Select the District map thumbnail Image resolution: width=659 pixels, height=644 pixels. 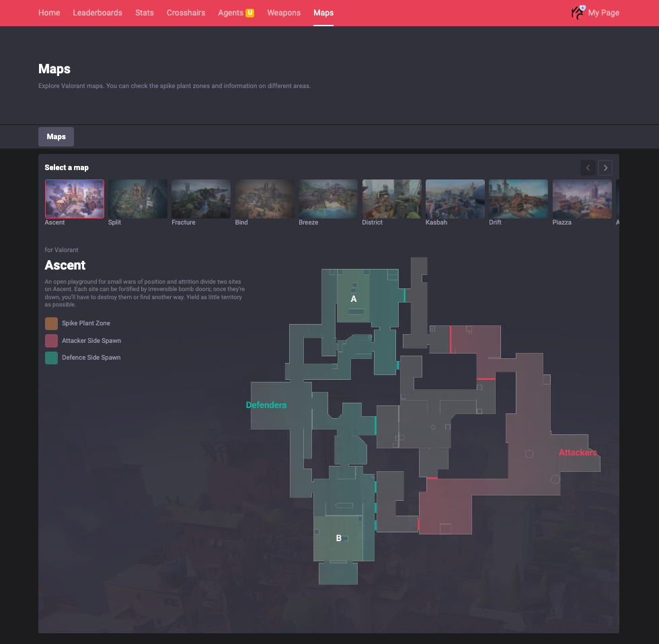click(391, 199)
